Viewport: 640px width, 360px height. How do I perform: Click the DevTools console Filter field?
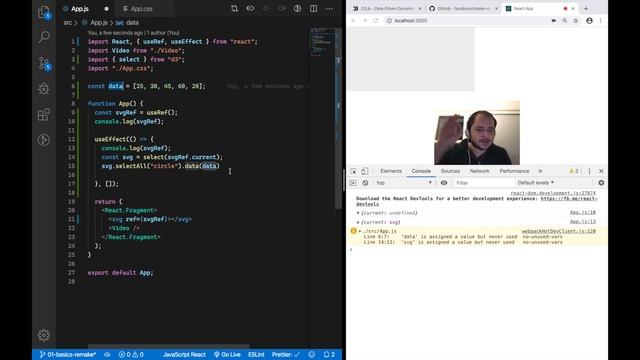click(483, 183)
